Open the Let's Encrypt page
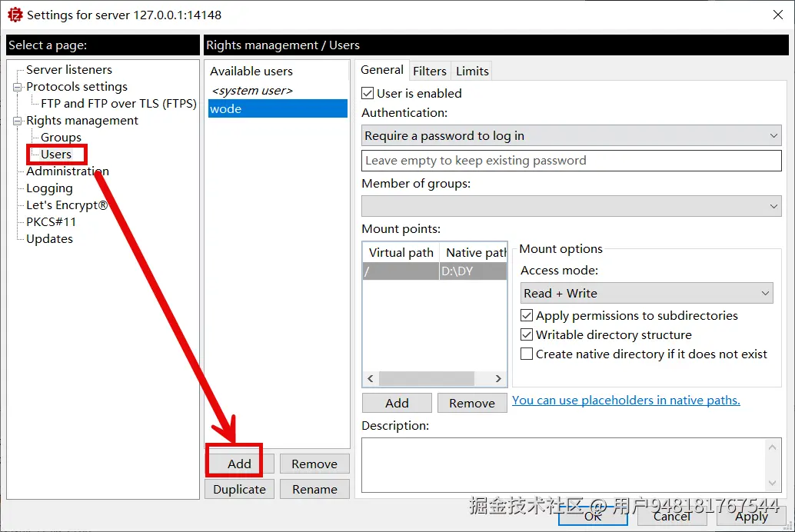 point(67,205)
